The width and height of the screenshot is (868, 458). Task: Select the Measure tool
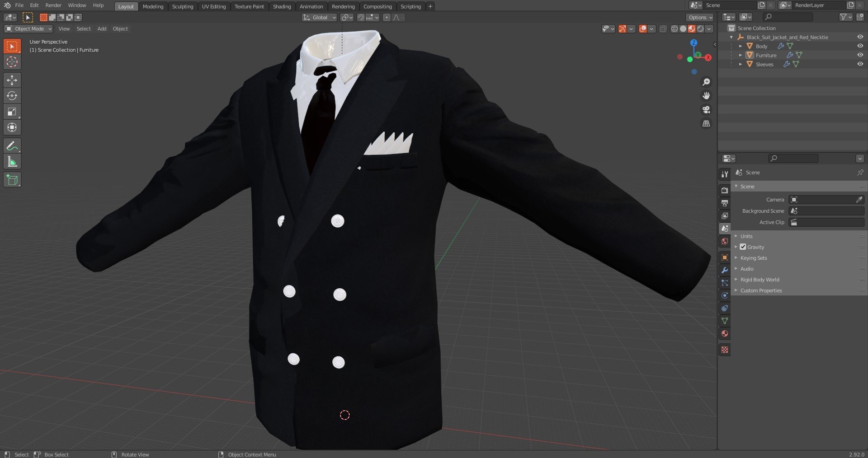(12, 161)
